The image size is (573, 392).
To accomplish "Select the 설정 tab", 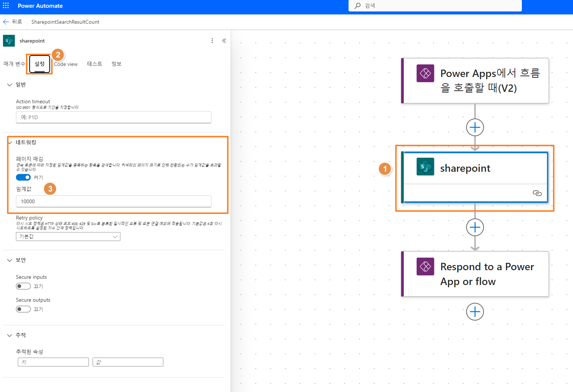I will click(40, 64).
